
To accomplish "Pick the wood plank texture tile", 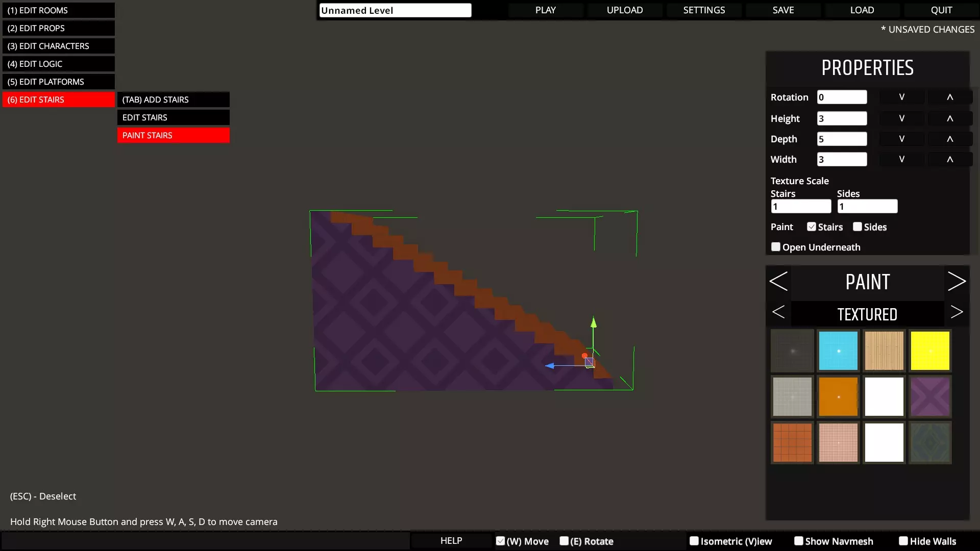I will (x=884, y=350).
